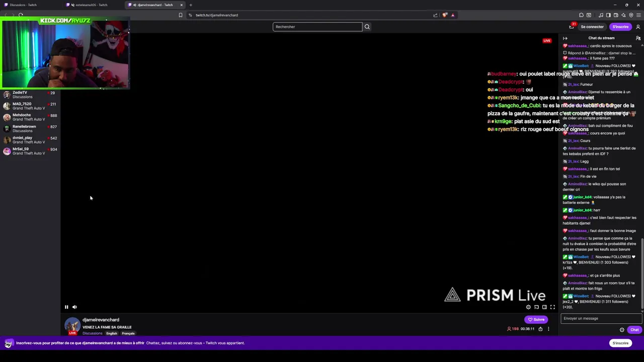Click the Suivre follow button
The image size is (644, 362).
coord(536,319)
